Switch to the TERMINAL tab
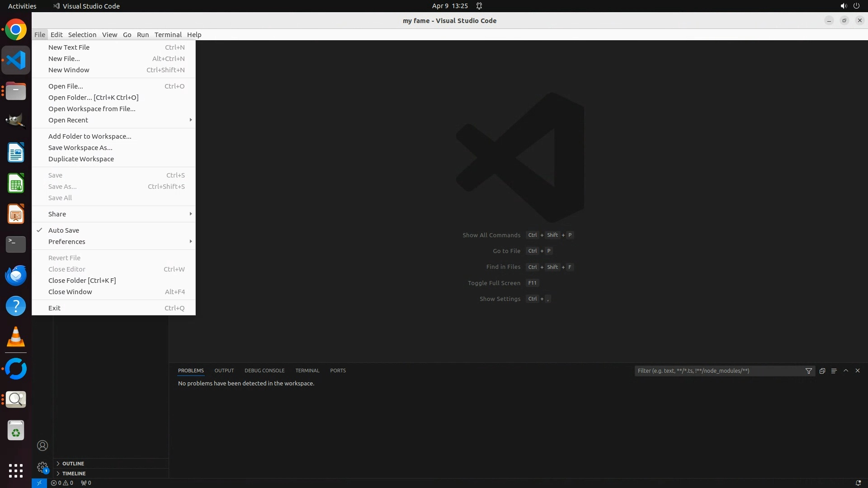Screen dimensions: 868x488 [307, 371]
